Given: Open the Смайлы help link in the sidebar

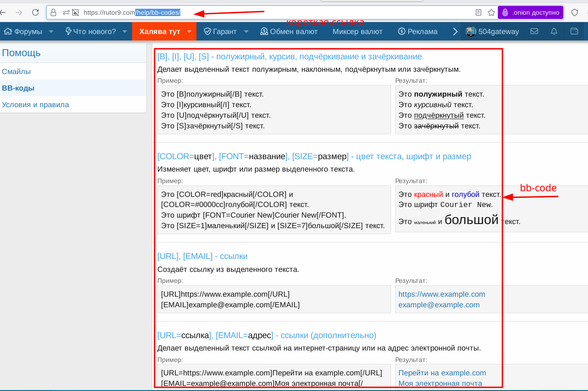Looking at the screenshot, I should 16,72.
